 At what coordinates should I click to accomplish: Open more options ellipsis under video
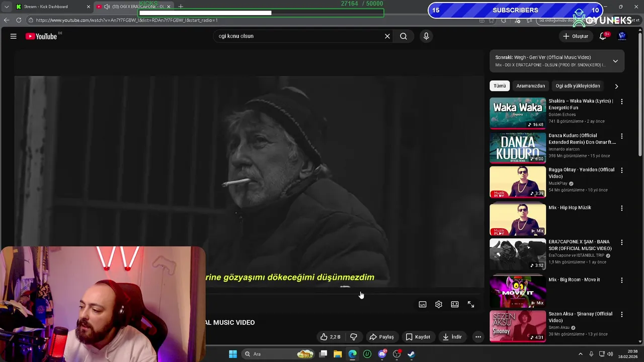click(478, 337)
